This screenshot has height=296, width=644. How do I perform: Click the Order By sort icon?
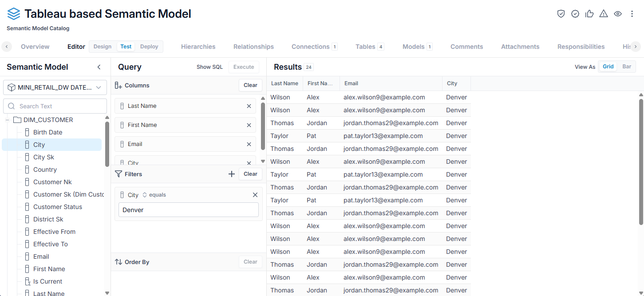[119, 262]
